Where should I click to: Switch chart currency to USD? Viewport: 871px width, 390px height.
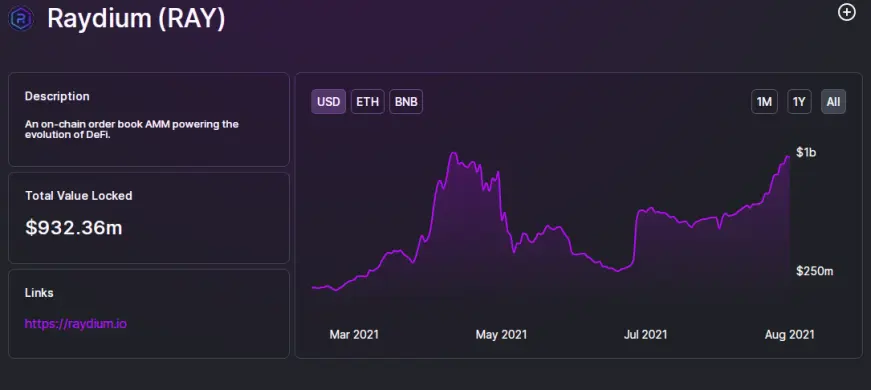(x=328, y=102)
